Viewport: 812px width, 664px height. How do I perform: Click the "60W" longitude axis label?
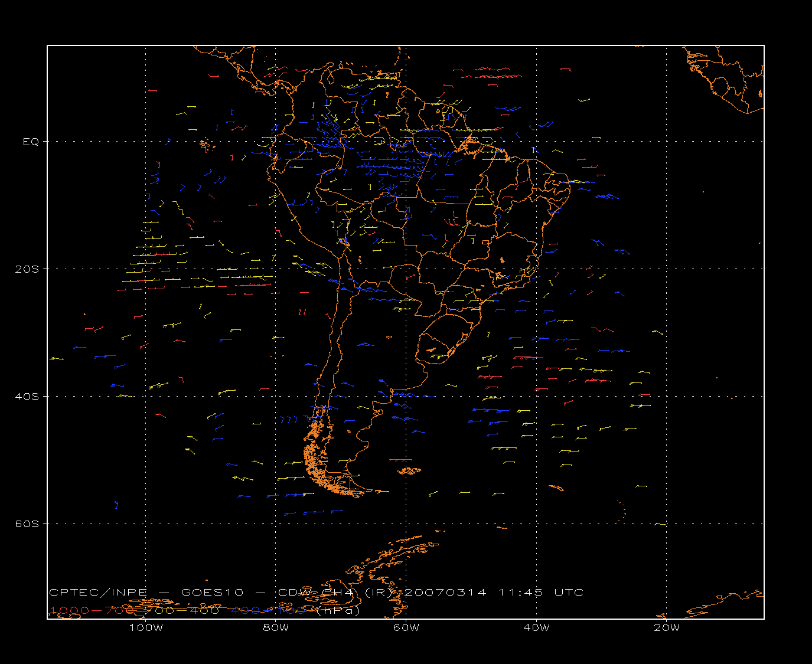[x=406, y=627]
